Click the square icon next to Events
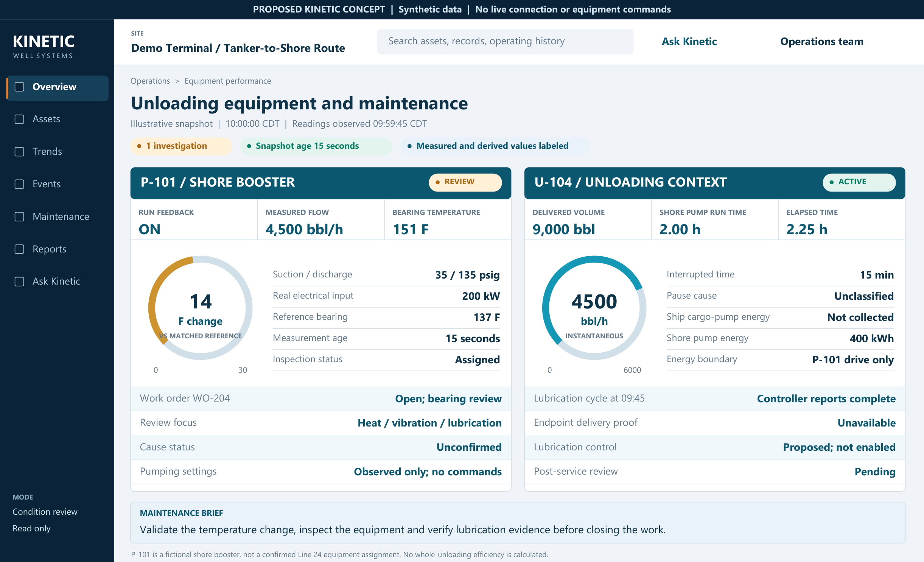Image resolution: width=924 pixels, height=562 pixels. coord(19,184)
